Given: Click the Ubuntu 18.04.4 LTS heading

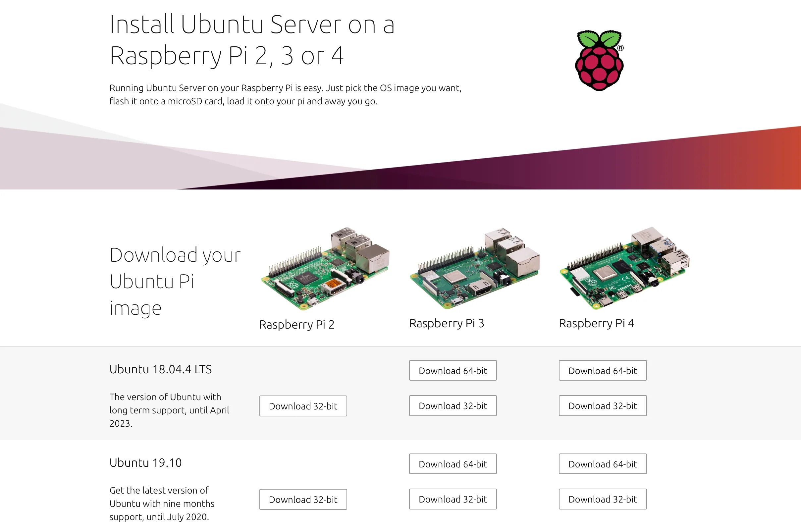Looking at the screenshot, I should pyautogui.click(x=160, y=369).
